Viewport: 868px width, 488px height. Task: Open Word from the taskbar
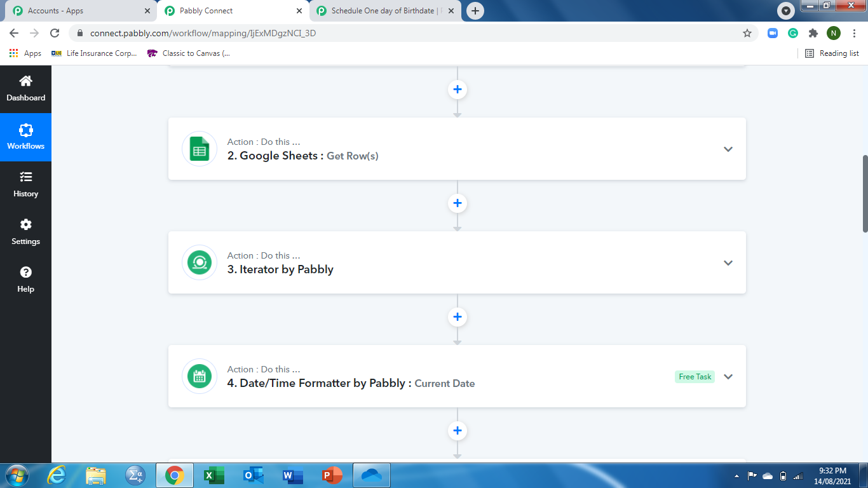coord(293,475)
